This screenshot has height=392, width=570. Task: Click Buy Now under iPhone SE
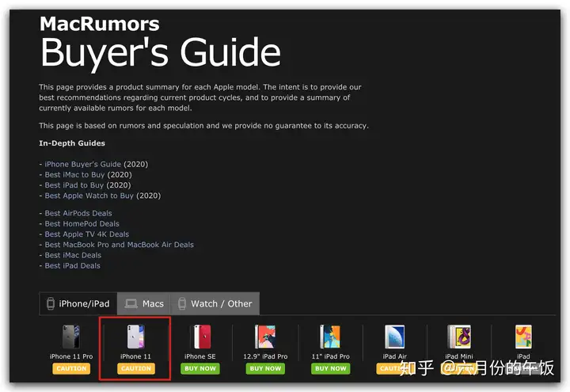pyautogui.click(x=200, y=369)
